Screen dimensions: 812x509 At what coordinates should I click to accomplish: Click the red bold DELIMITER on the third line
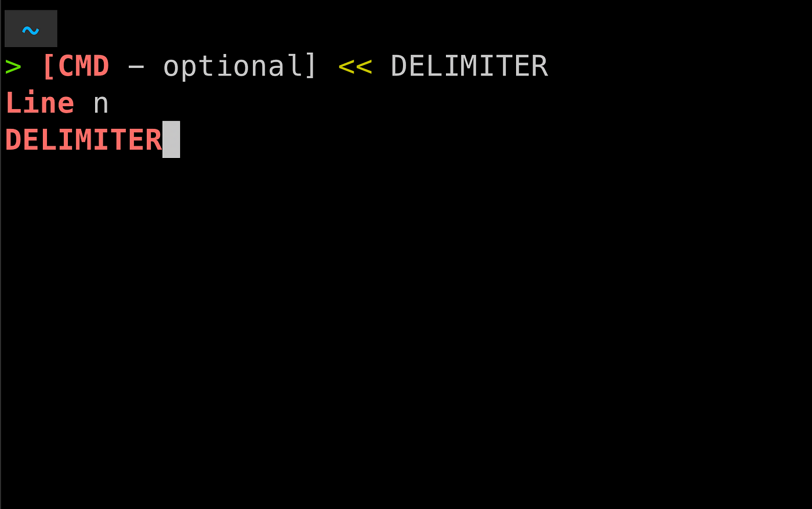point(84,140)
